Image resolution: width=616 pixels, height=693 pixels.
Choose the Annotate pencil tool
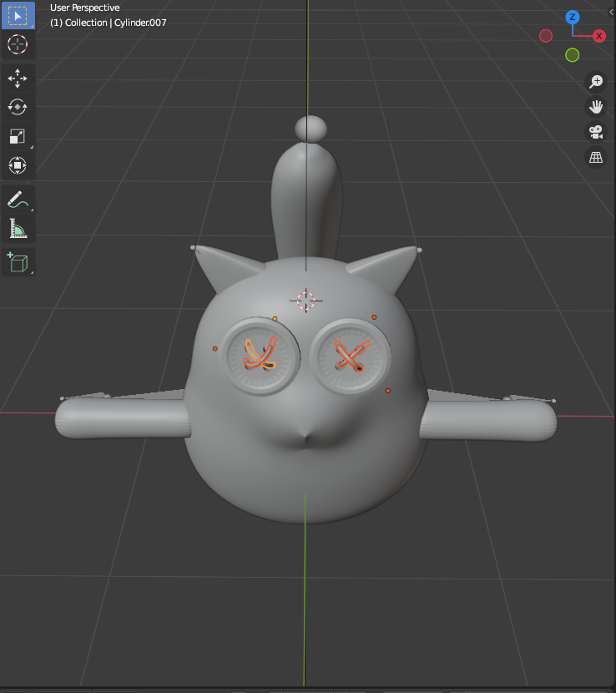click(x=18, y=200)
